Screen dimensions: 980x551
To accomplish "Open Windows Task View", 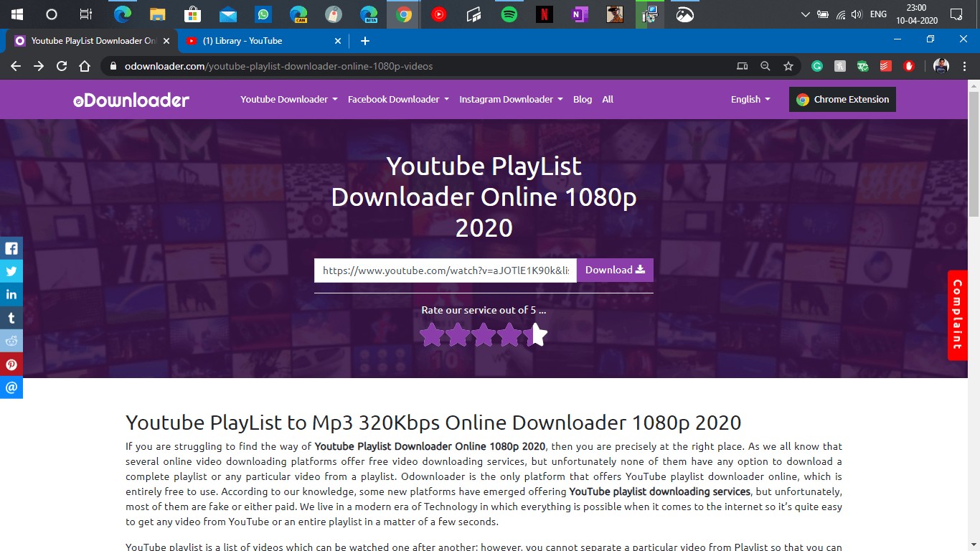I will (x=86, y=14).
